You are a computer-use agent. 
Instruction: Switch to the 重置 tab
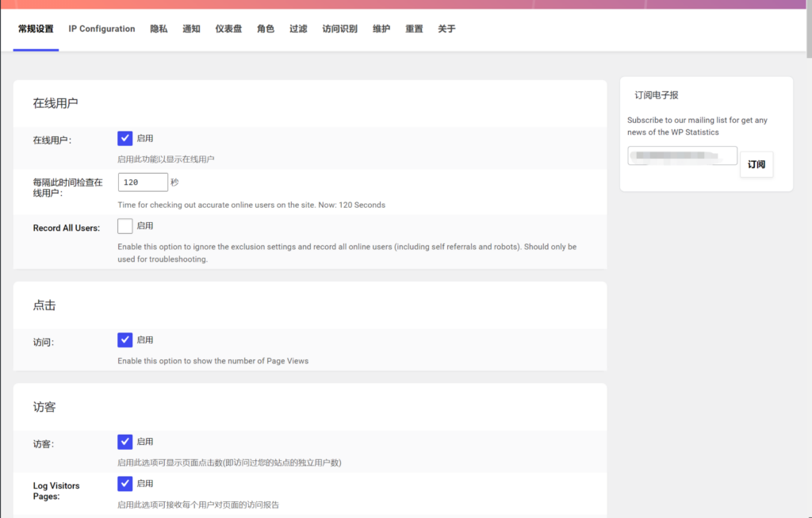pos(414,29)
